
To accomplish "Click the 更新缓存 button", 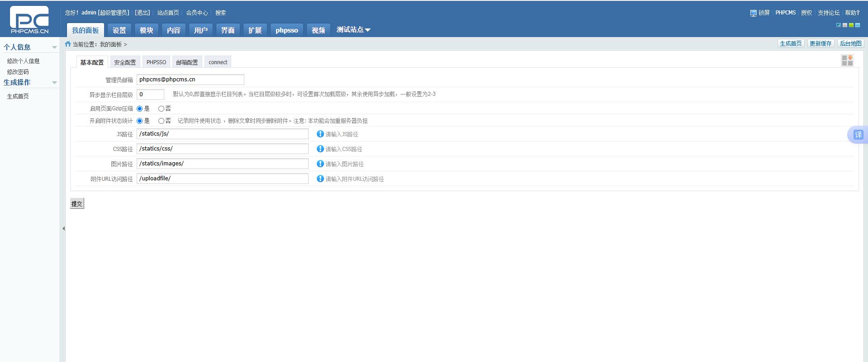I will 820,43.
